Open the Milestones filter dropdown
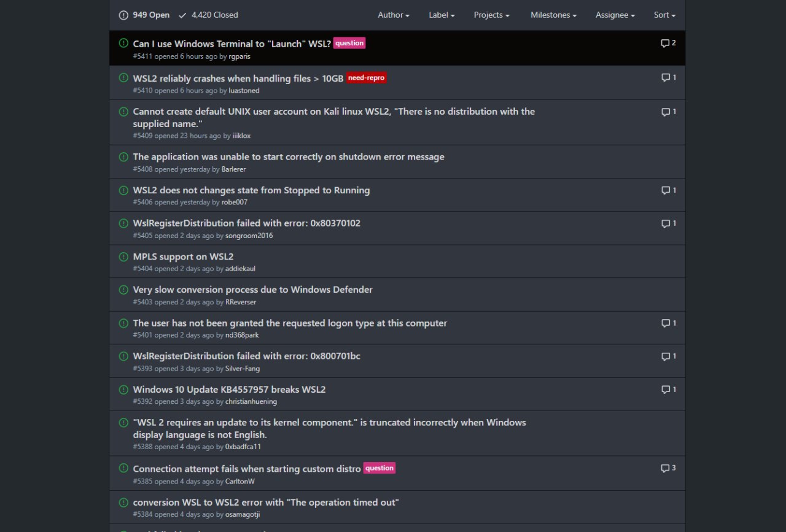The height and width of the screenshot is (532, 786). coord(553,15)
